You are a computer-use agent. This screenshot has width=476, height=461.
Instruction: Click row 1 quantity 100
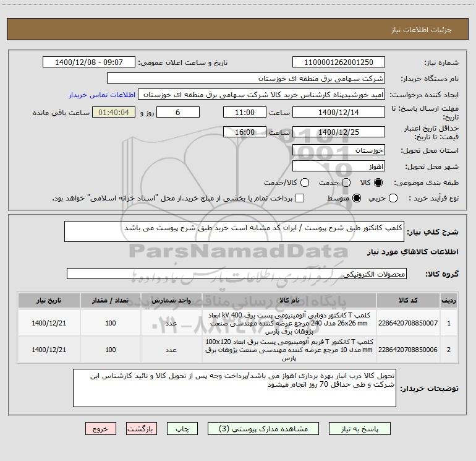pos(111,323)
